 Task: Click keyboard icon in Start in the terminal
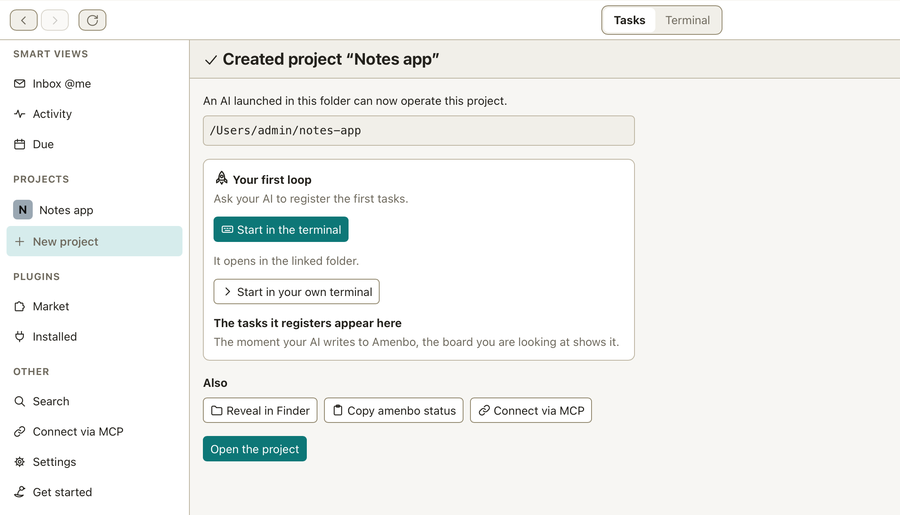[227, 230]
